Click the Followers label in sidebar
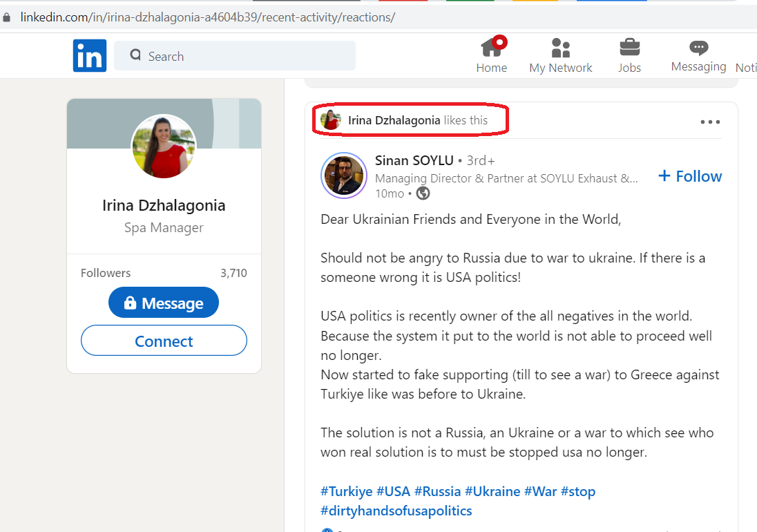This screenshot has width=757, height=532. point(106,273)
